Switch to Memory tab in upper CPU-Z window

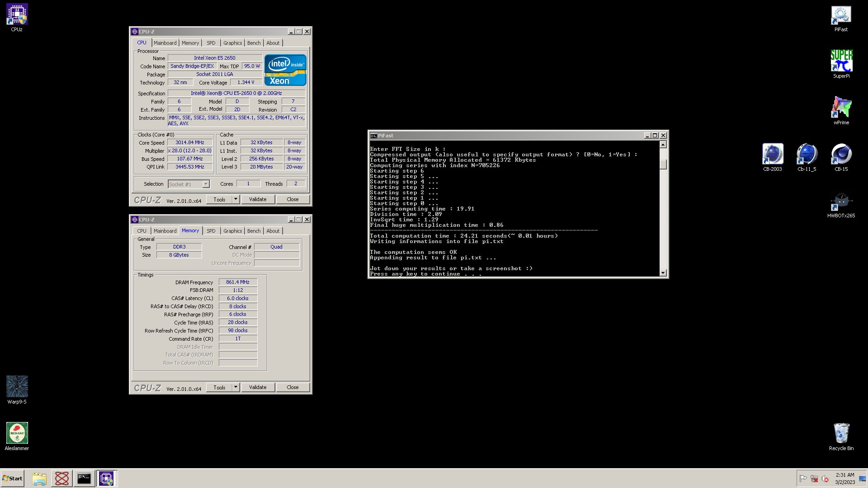pos(190,43)
